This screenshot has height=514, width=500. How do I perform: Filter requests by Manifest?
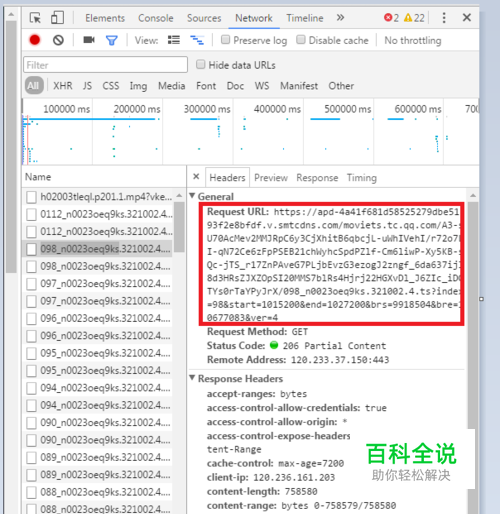(x=299, y=86)
